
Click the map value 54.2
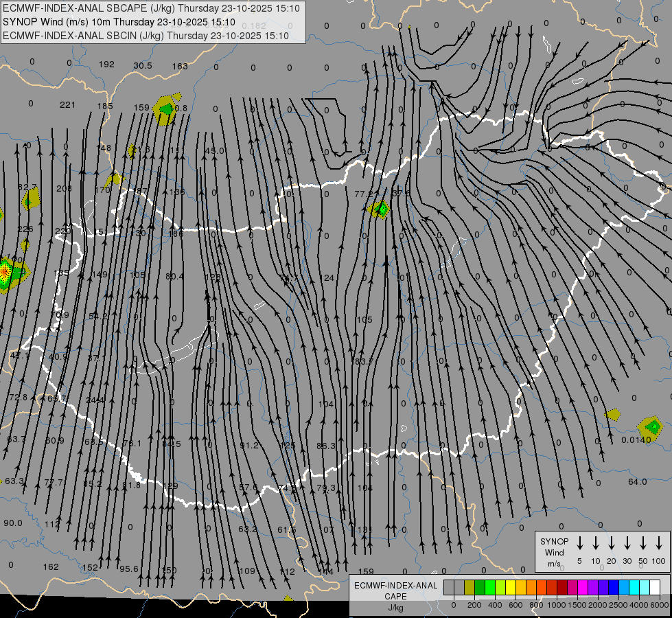tap(99, 316)
